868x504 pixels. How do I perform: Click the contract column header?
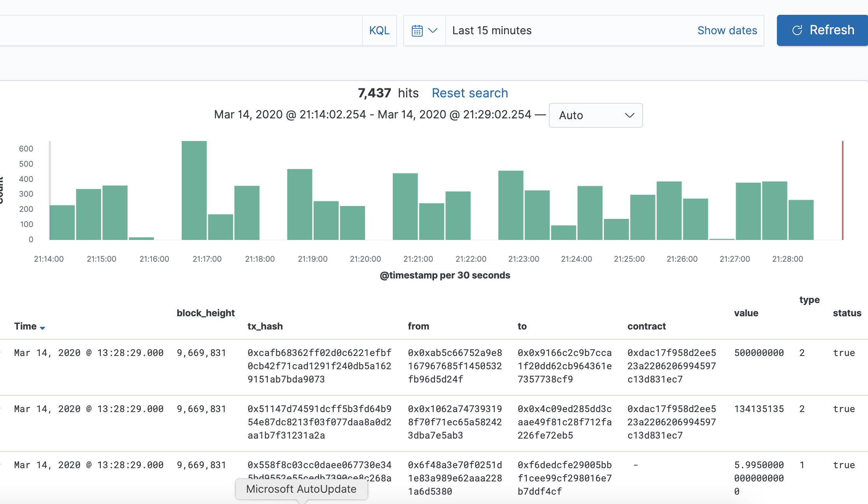646,326
